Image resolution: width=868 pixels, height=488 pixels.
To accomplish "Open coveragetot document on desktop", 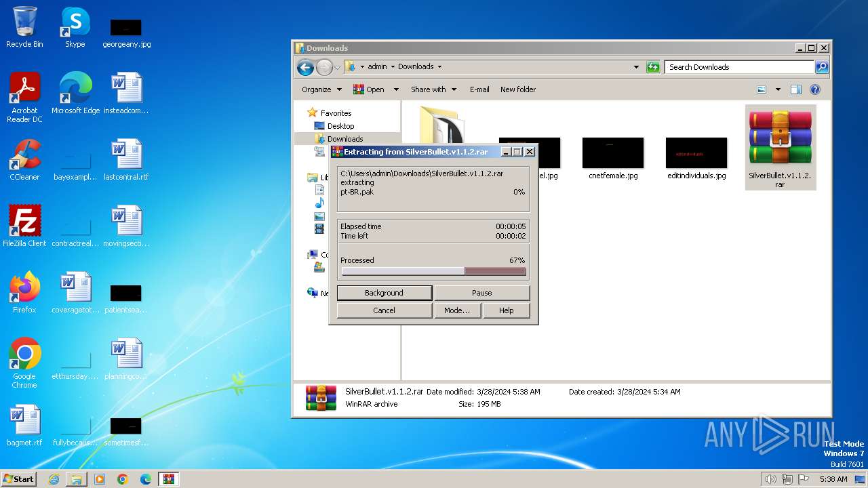I will point(75,293).
